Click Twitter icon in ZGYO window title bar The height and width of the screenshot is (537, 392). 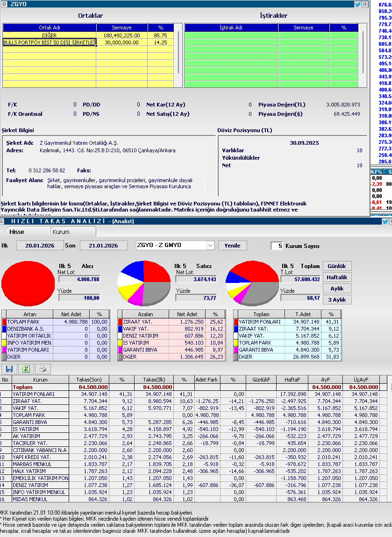pyautogui.click(x=357, y=4)
